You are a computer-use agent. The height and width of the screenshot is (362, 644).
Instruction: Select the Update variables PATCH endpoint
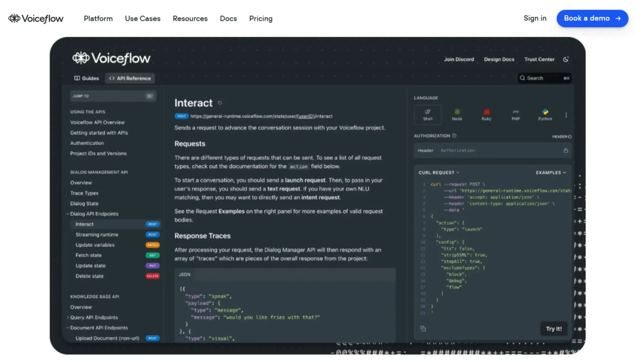(x=95, y=245)
